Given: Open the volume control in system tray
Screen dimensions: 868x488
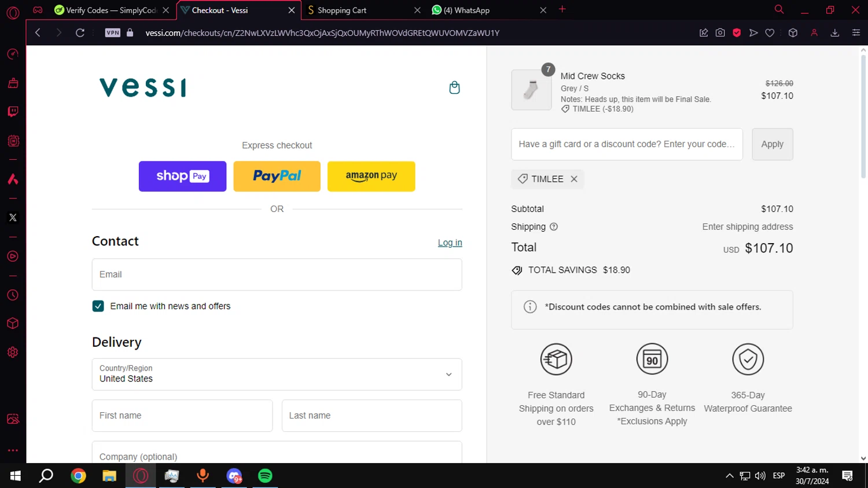Looking at the screenshot, I should tap(760, 476).
